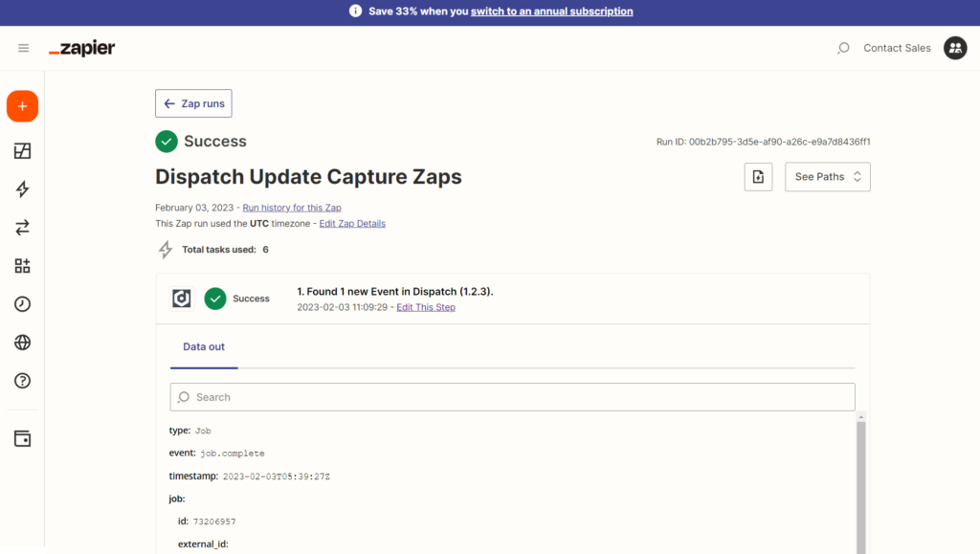Open Zap History clock sidebar icon
Screen dimensions: 980x554
22,304
